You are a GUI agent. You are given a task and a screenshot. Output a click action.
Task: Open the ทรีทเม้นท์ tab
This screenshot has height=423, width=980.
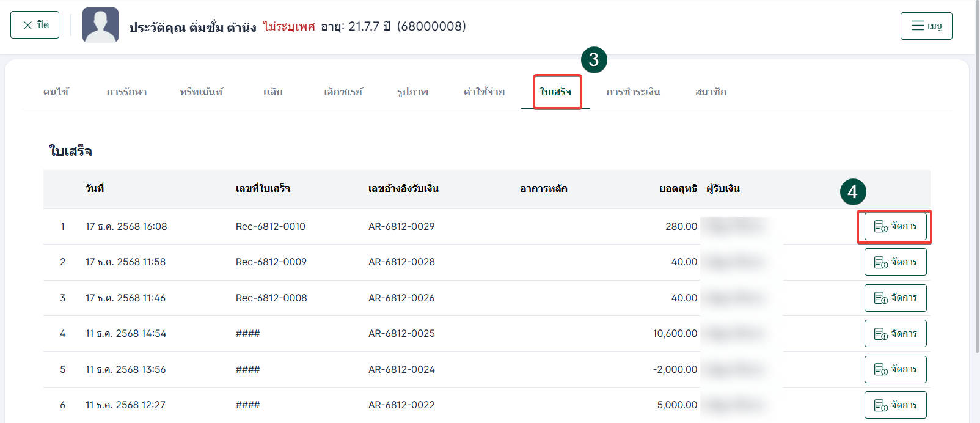pyautogui.click(x=201, y=92)
